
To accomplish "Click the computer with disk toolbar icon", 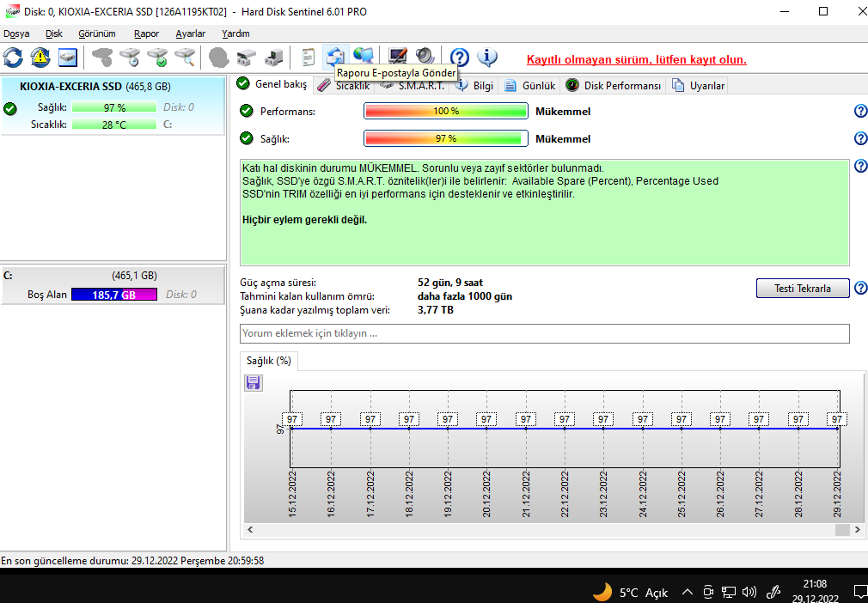I will [274, 57].
